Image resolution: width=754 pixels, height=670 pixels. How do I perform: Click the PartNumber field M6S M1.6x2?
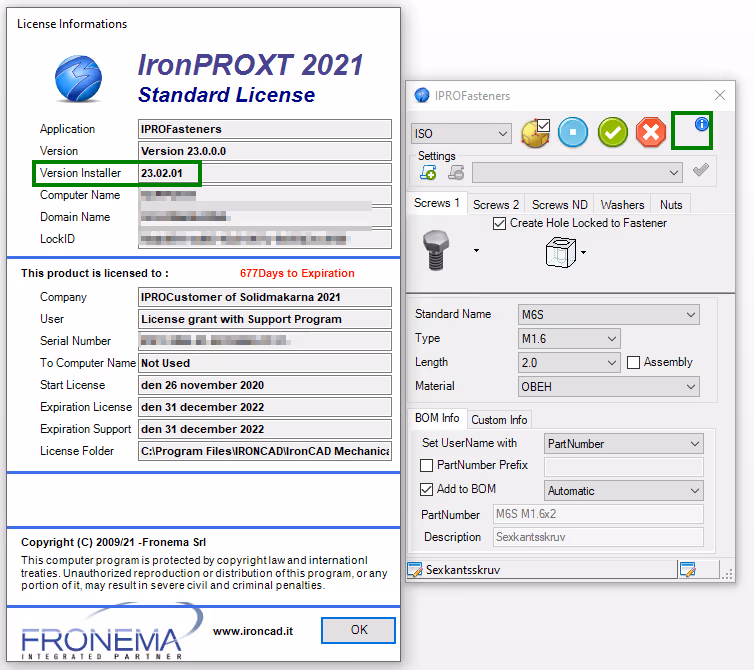[598, 514]
